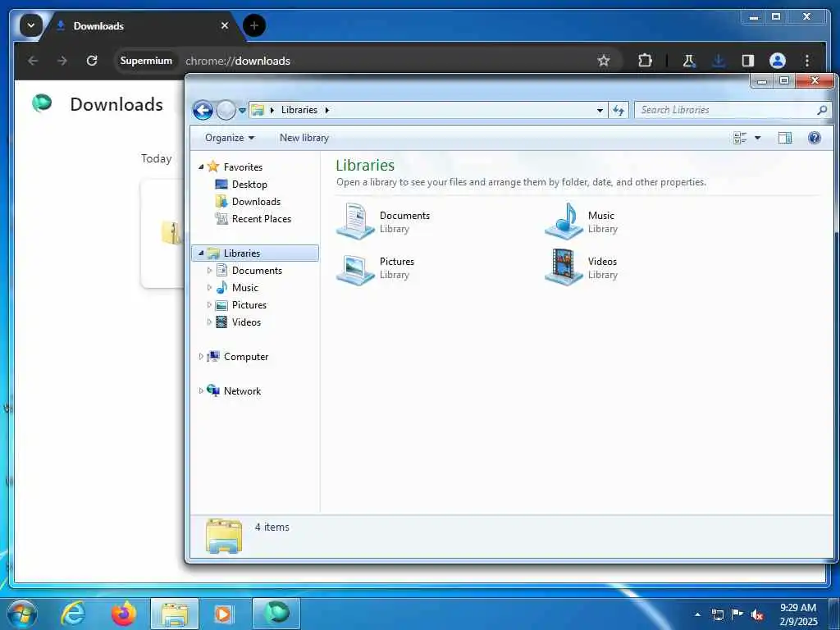The image size is (840, 630).
Task: Open Supermium profile avatar
Action: (x=778, y=61)
